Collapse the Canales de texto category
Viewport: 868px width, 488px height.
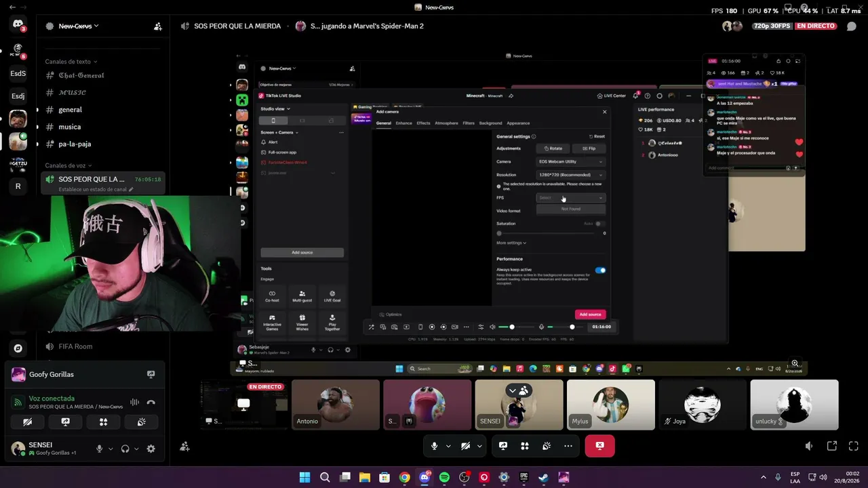point(71,62)
